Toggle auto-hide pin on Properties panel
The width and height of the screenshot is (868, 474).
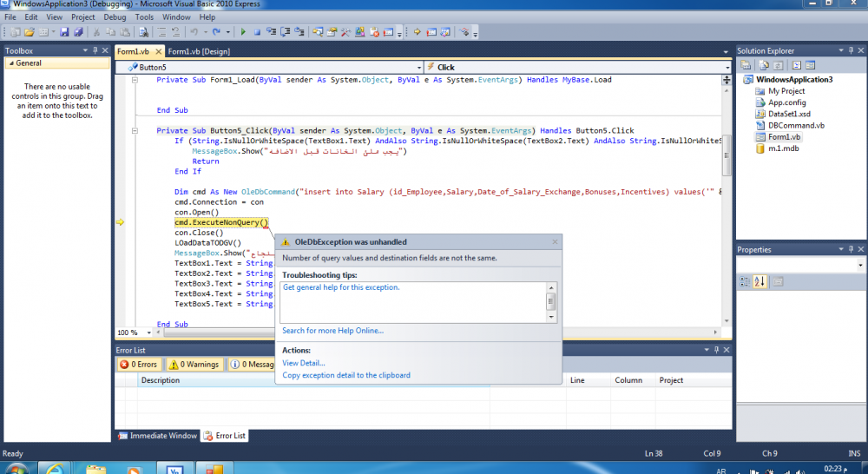[851, 249]
